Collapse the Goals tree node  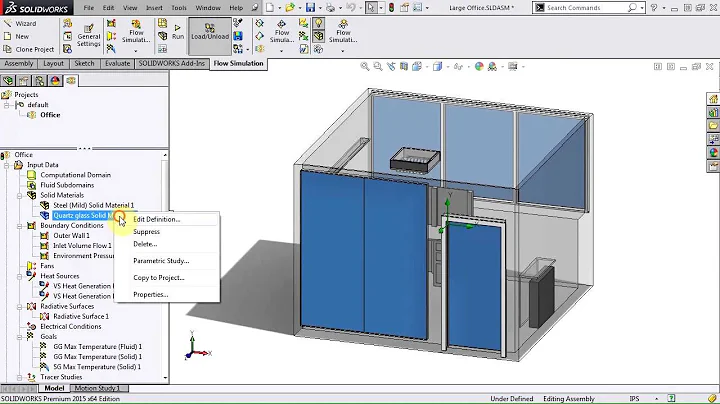[20, 337]
